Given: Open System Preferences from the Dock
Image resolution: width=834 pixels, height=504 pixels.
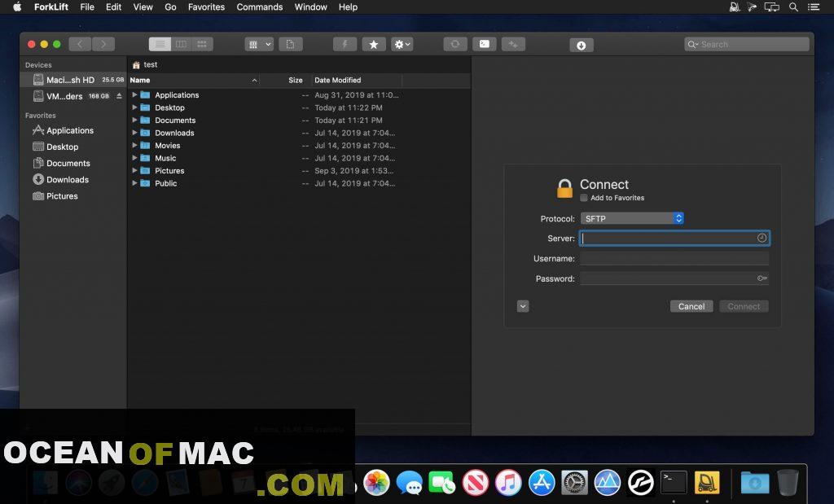Looking at the screenshot, I should (574, 484).
